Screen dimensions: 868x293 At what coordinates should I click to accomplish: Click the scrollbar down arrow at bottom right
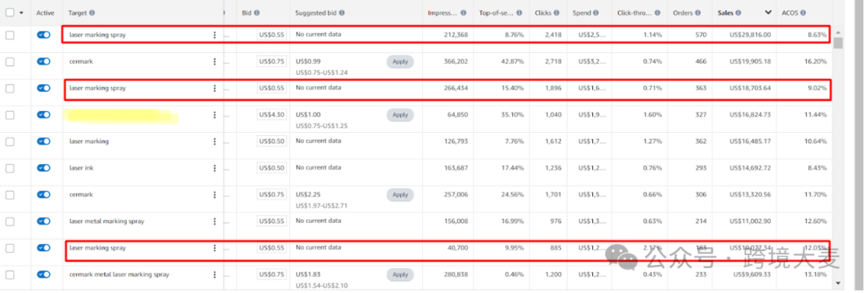tap(838, 282)
